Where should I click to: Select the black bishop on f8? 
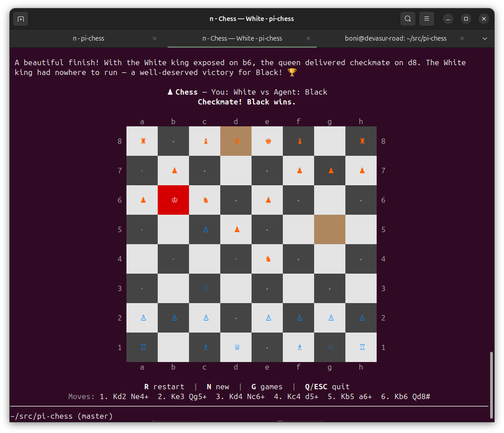298,141
